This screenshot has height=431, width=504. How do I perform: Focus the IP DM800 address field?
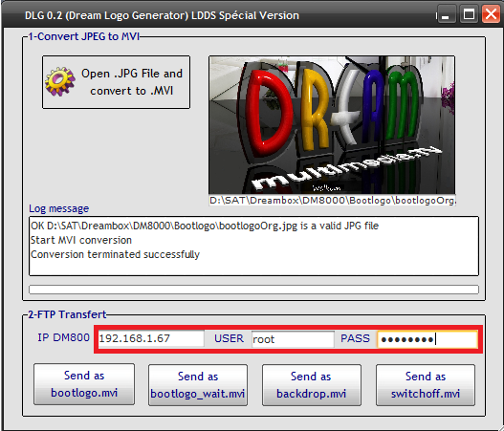click(x=151, y=338)
